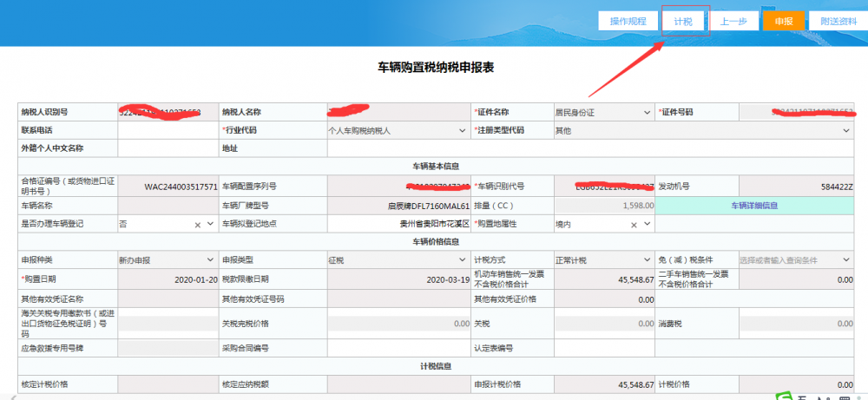Expand the 申报种类 dropdown
Viewport: 868px width, 400px height.
209,259
